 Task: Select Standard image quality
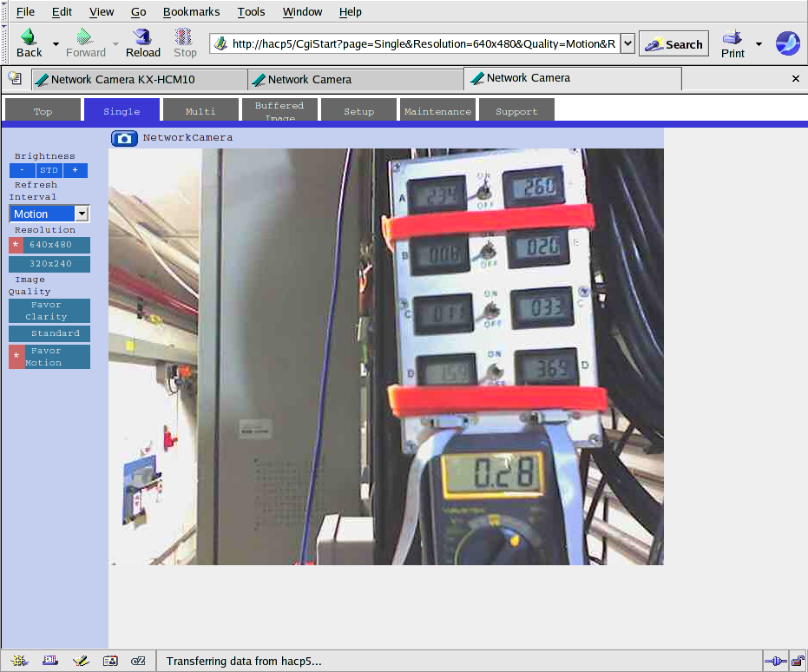(49, 333)
